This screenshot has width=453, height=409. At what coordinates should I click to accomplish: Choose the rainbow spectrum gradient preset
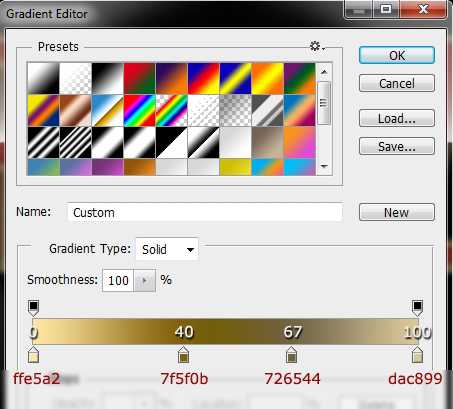pos(139,110)
